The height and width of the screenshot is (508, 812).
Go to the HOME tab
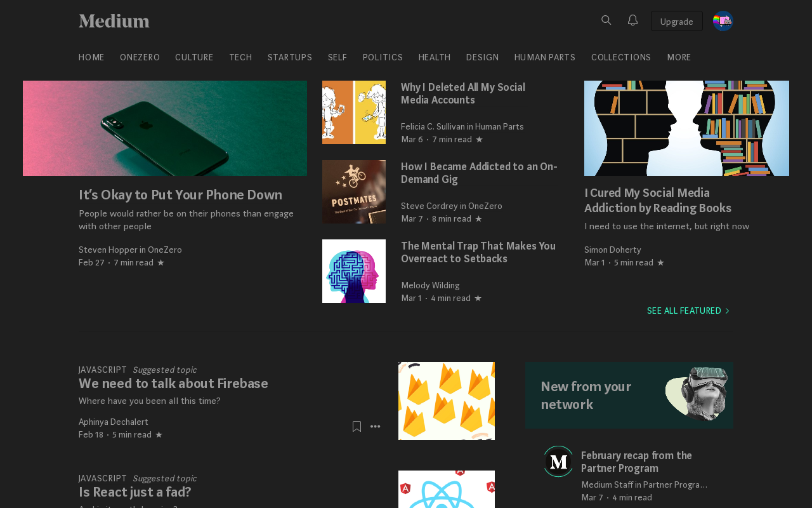[x=91, y=57]
